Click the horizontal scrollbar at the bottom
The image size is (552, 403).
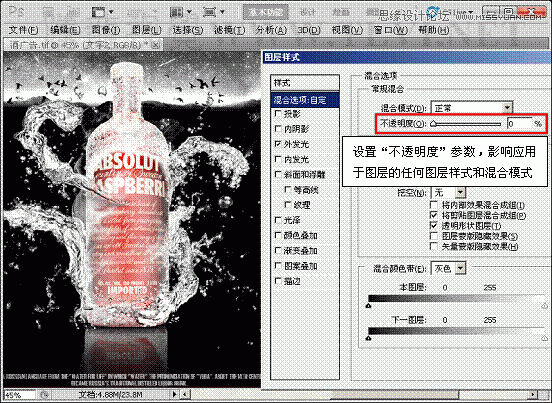coord(359,395)
